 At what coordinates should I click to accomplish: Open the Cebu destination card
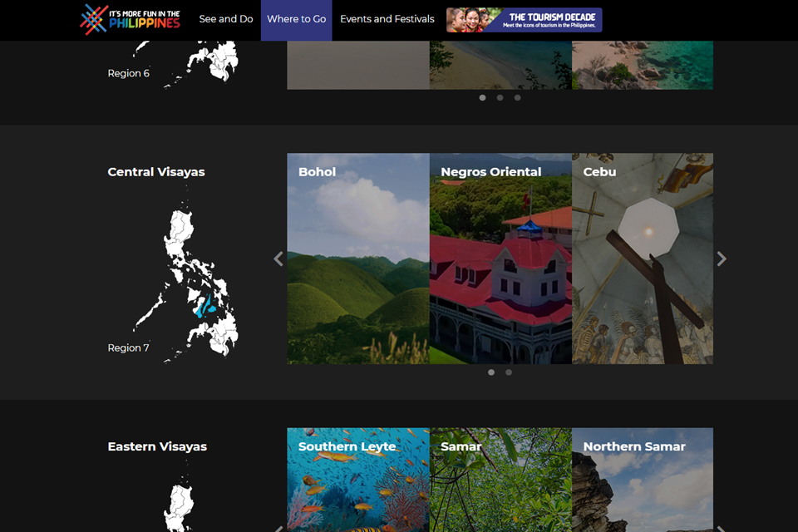point(642,259)
